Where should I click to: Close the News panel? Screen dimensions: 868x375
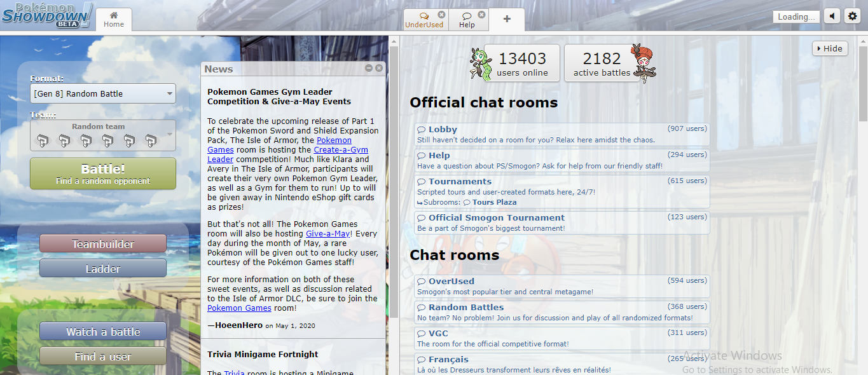[379, 68]
